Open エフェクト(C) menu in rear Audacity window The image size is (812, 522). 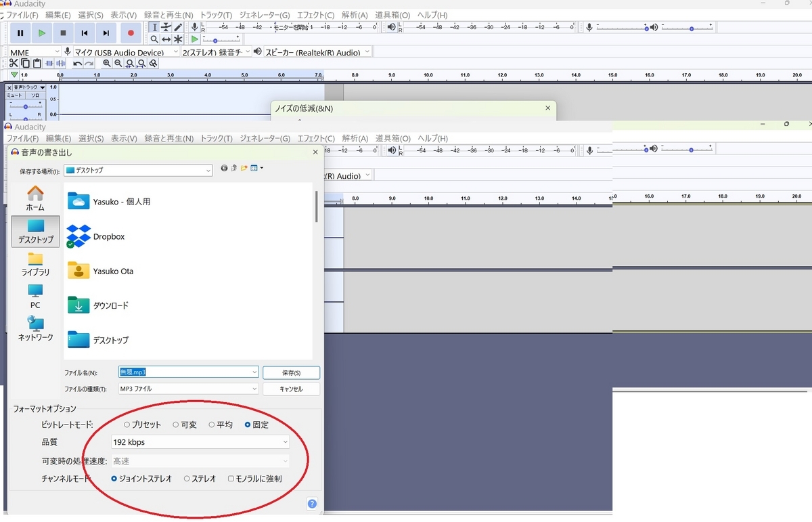(x=316, y=15)
